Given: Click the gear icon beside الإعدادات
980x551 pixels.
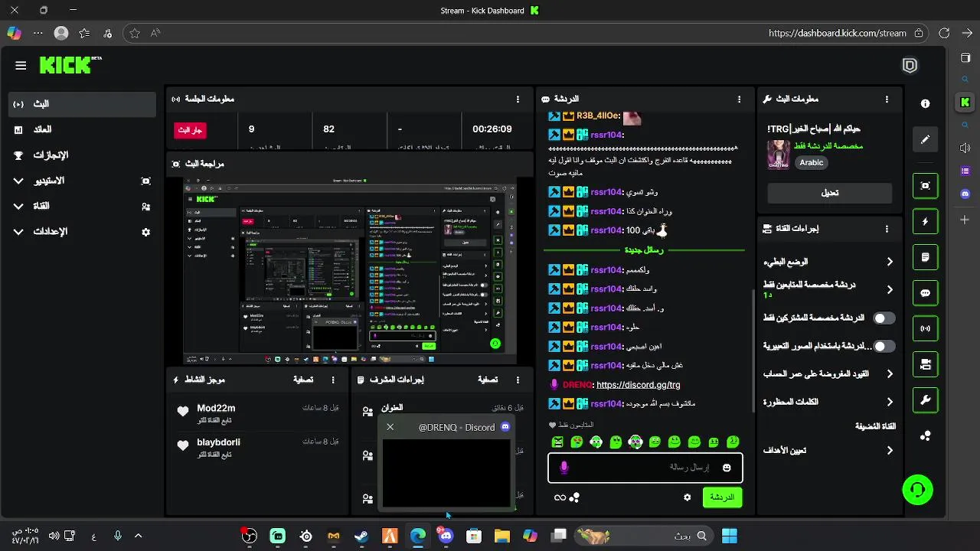Looking at the screenshot, I should (x=146, y=232).
